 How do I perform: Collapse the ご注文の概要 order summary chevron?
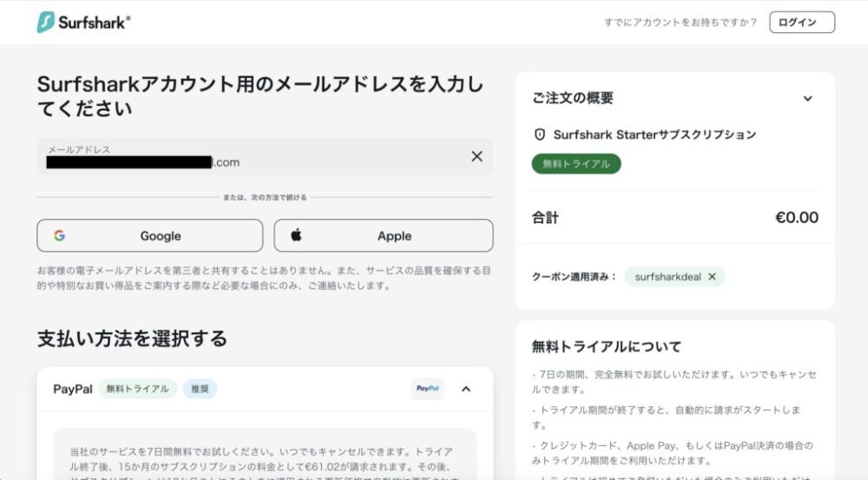(807, 99)
